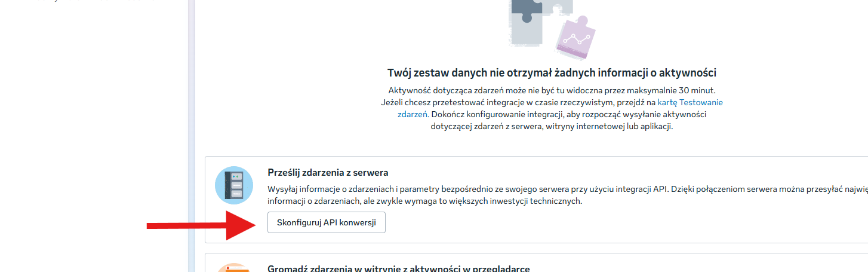Click the orange icon beside Gromadź zdarzenia
Screen dimensions: 868x272
(x=234, y=268)
